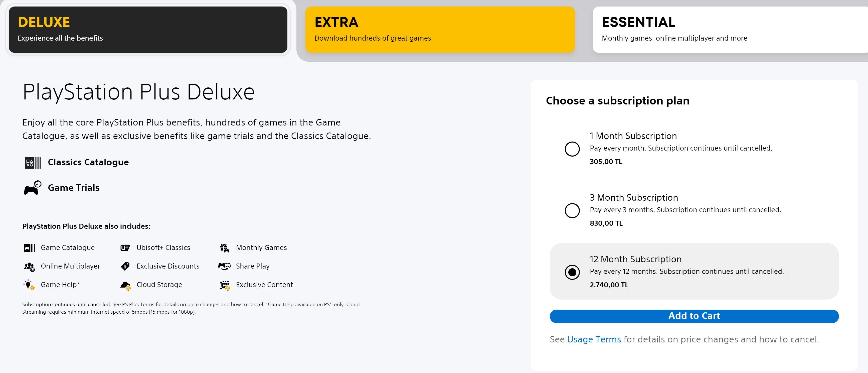This screenshot has height=373, width=868.
Task: Click the Share Play icon
Action: tap(224, 267)
